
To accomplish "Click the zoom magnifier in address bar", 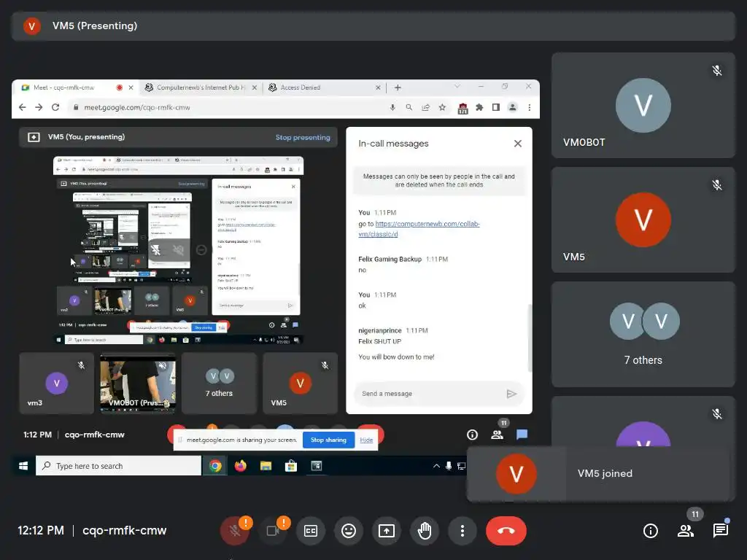I will [x=409, y=108].
